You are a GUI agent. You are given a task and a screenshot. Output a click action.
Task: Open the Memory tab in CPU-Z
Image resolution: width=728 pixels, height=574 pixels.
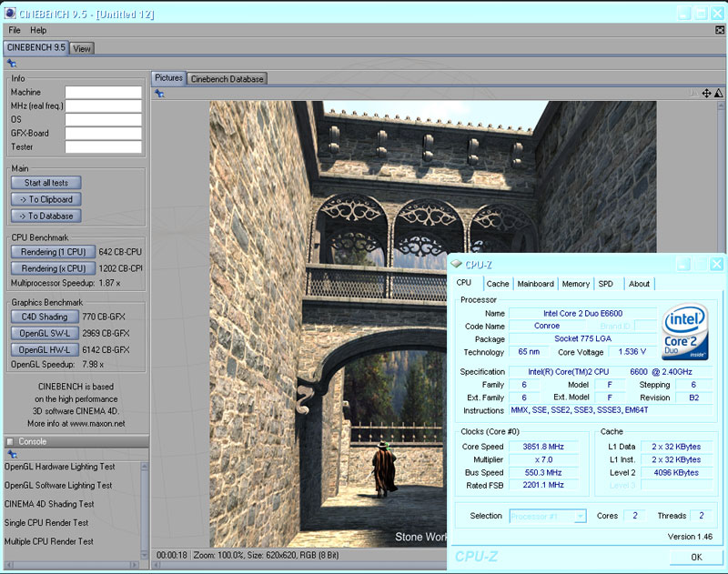point(575,284)
